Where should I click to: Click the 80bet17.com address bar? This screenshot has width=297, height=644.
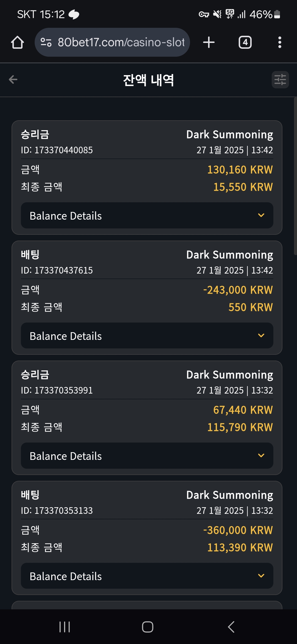[112, 42]
